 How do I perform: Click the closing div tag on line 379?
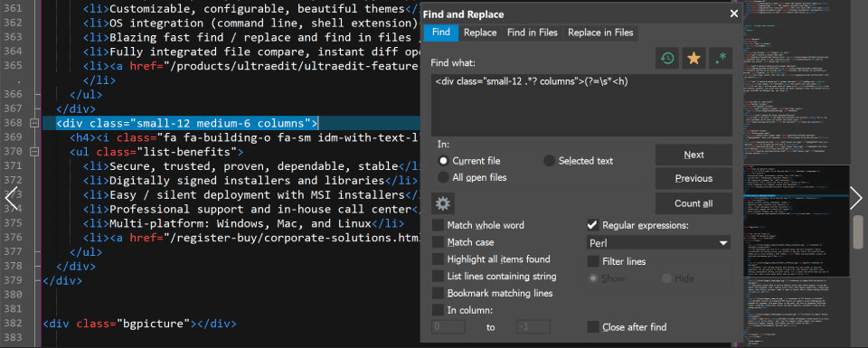tap(62, 280)
